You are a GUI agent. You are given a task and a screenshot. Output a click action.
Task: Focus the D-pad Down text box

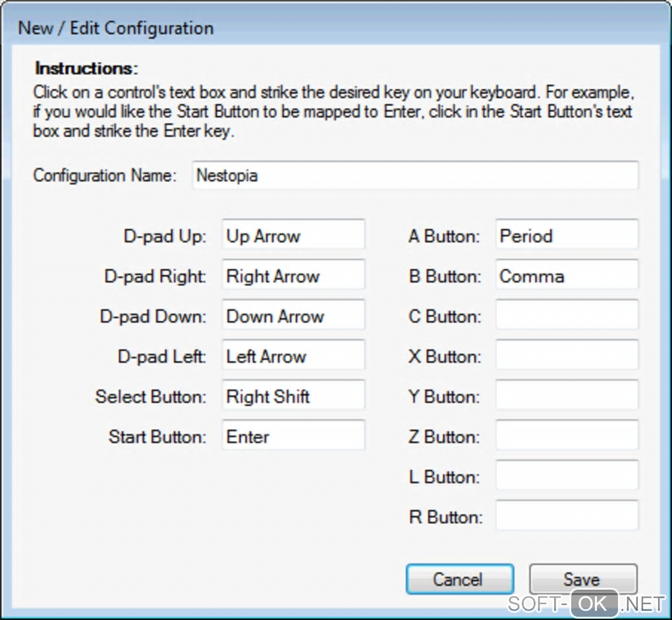pyautogui.click(x=293, y=317)
